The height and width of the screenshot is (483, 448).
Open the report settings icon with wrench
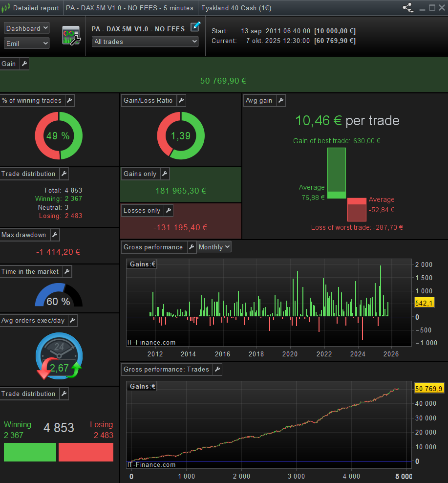pos(71,36)
